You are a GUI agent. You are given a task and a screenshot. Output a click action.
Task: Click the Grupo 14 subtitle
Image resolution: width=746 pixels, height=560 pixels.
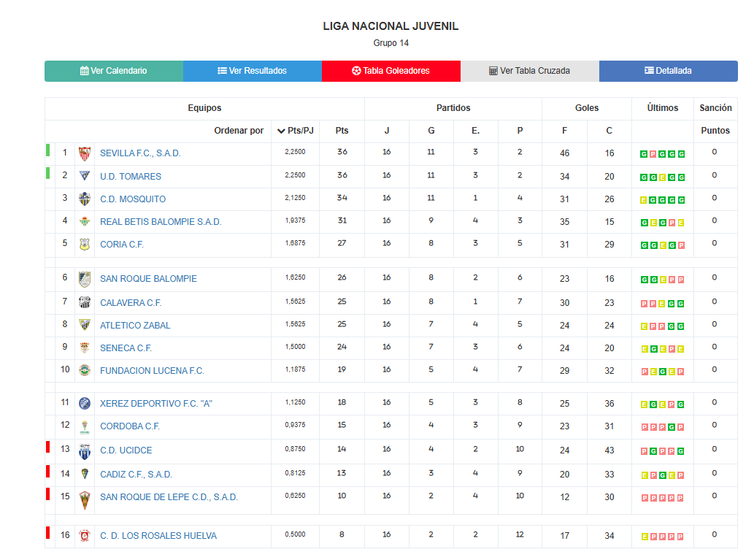coord(391,43)
